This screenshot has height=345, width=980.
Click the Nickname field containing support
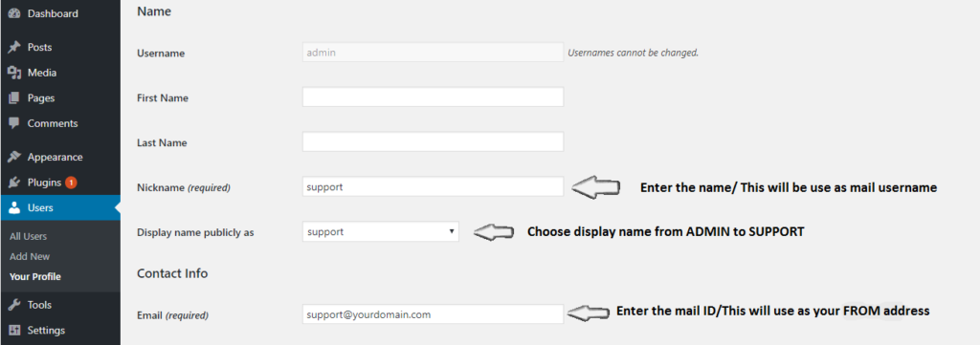433,186
